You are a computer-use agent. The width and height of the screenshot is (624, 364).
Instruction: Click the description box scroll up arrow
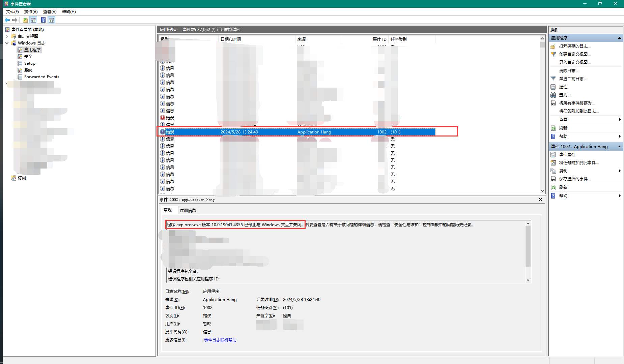pyautogui.click(x=528, y=224)
